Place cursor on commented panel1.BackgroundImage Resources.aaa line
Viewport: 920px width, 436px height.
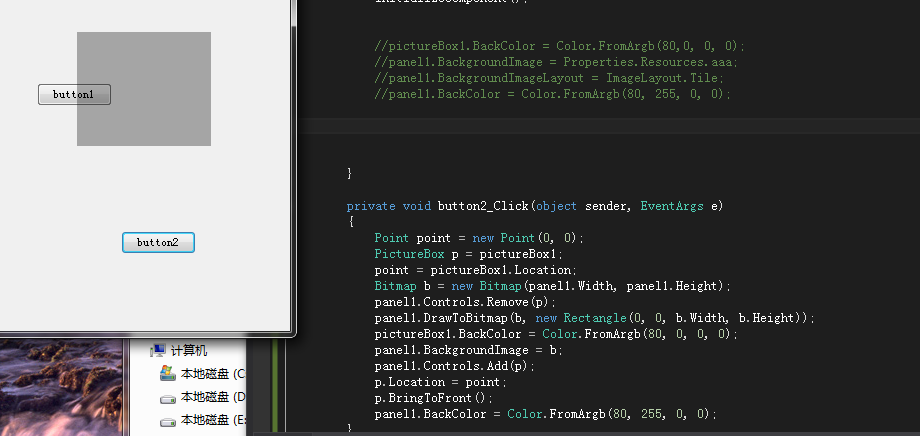click(x=556, y=62)
